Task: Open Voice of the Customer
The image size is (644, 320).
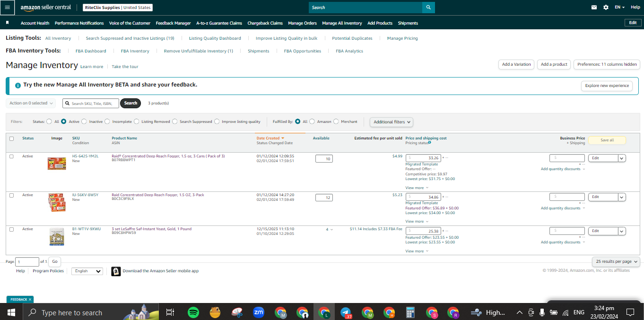Action: [130, 23]
